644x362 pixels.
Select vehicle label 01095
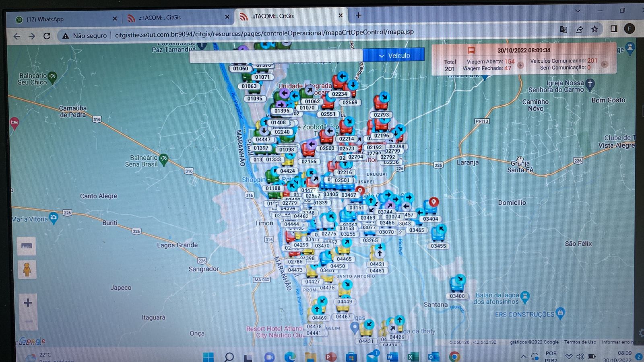pos(255,99)
